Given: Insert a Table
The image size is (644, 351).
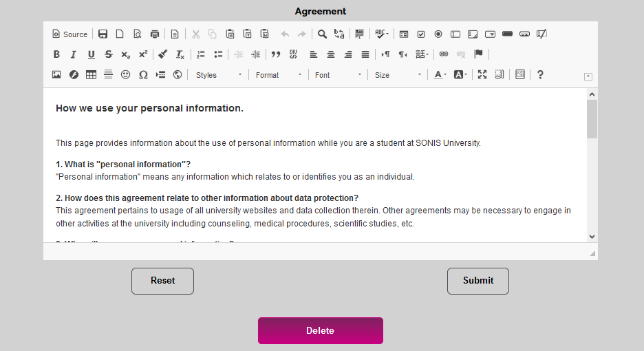Looking at the screenshot, I should (92, 75).
